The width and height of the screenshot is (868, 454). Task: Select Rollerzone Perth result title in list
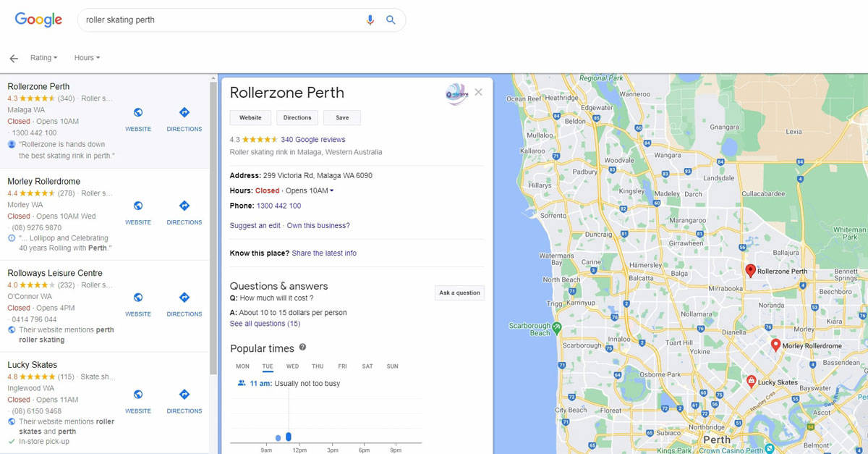coord(38,86)
